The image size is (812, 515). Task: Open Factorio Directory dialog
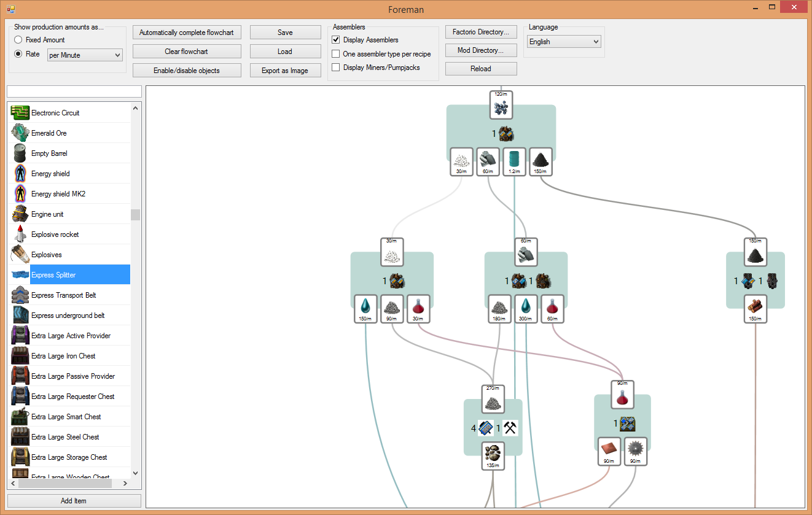[x=481, y=32]
